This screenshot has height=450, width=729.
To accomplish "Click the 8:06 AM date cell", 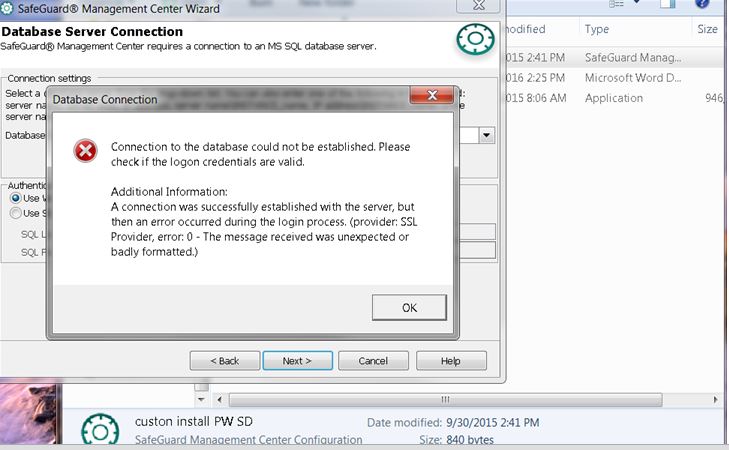I will [x=536, y=98].
